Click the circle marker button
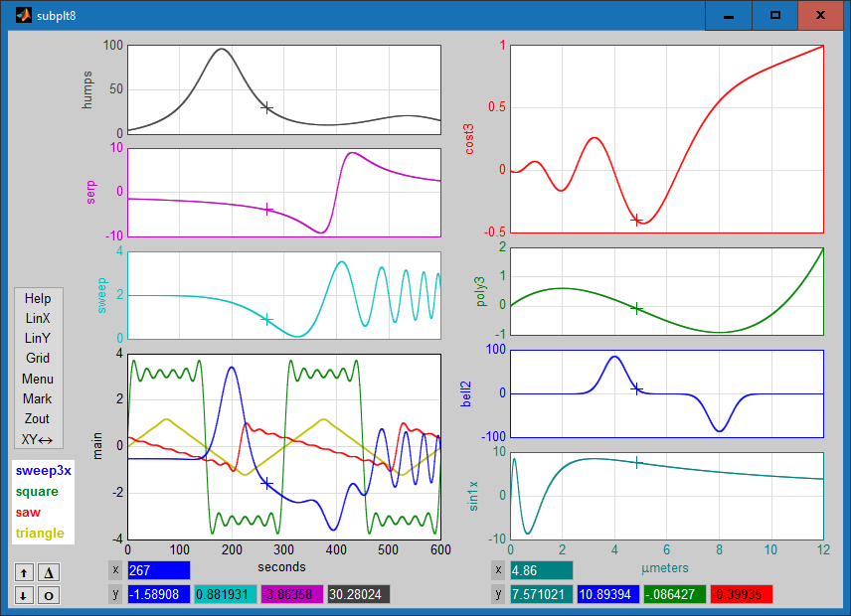The width and height of the screenshot is (851, 616). [49, 595]
